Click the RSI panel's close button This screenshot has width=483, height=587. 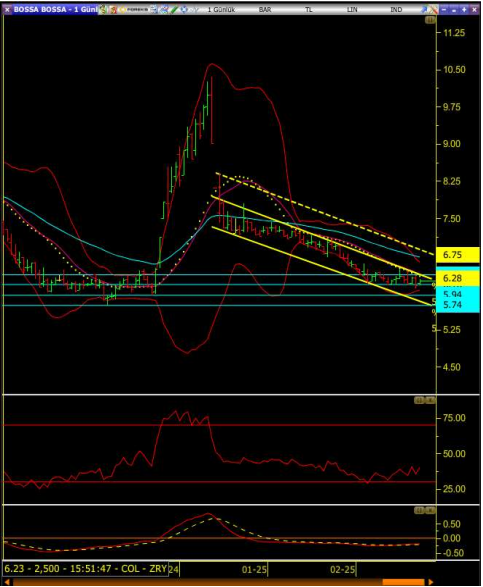(431, 401)
